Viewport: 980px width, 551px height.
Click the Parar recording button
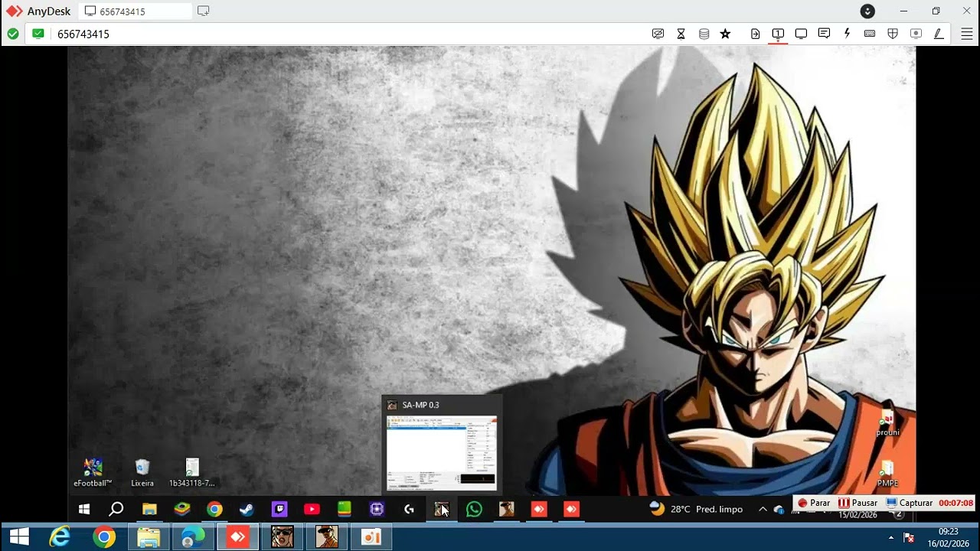pyautogui.click(x=814, y=503)
